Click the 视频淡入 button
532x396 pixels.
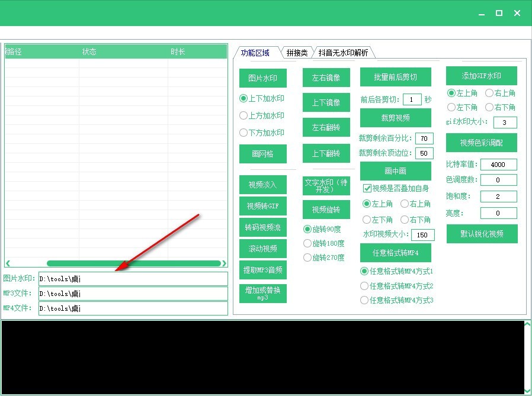(263, 185)
